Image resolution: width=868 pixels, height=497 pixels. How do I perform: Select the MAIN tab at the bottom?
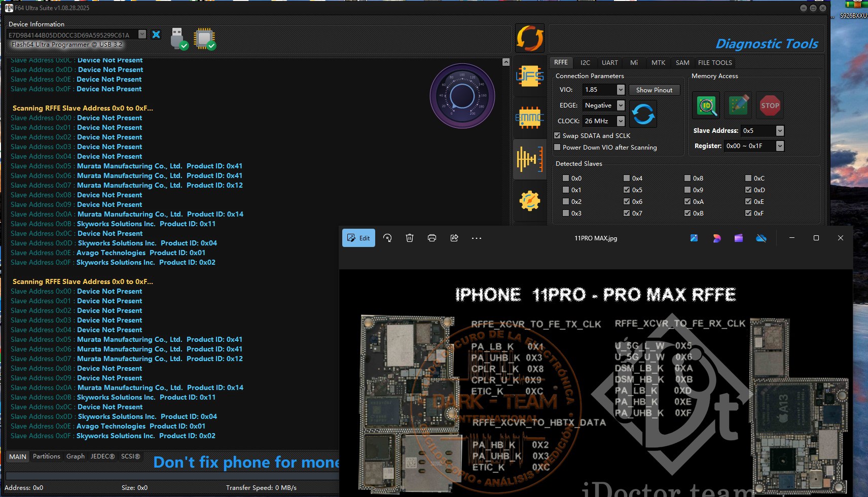click(x=18, y=456)
